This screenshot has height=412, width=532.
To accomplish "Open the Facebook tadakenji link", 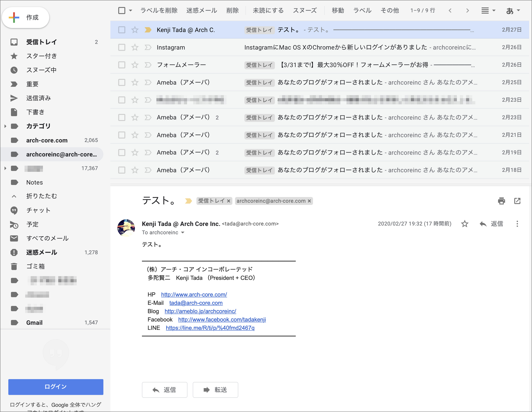I will (x=222, y=319).
